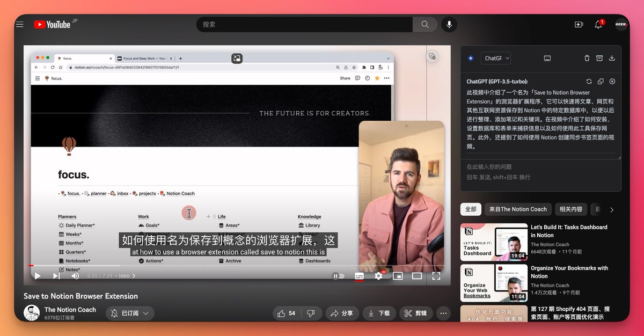Image resolution: width=644 pixels, height=336 pixels.
Task: Open The Notion Coach channel name link
Action: [x=70, y=310]
